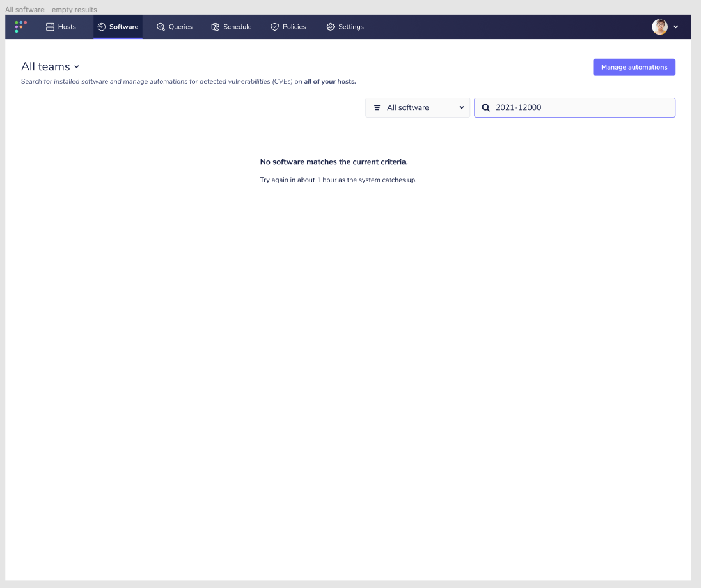Click the Fleet logo icon

click(19, 26)
